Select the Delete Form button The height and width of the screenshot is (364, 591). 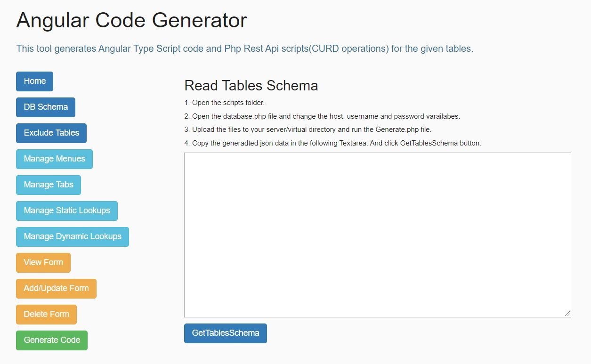(x=46, y=315)
